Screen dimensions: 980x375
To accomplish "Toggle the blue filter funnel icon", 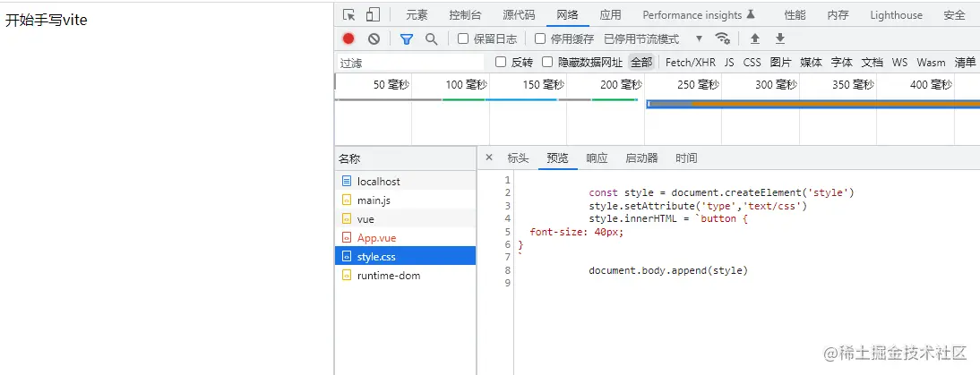I will tap(407, 39).
